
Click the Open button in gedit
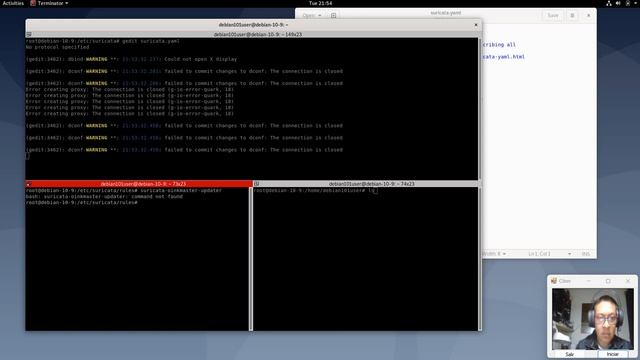[x=309, y=16]
